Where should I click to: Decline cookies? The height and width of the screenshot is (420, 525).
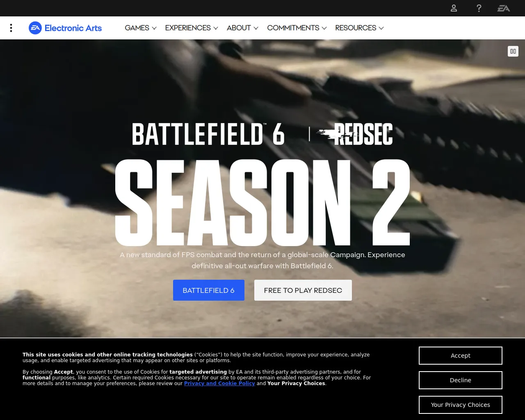(461, 380)
